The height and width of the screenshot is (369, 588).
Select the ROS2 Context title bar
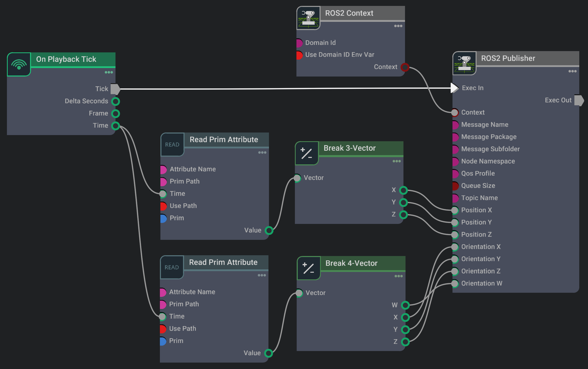pos(362,13)
